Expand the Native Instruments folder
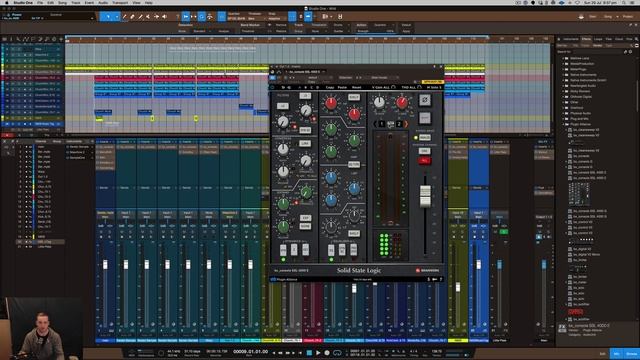Image resolution: width=640 pixels, height=360 pixels. (563, 75)
